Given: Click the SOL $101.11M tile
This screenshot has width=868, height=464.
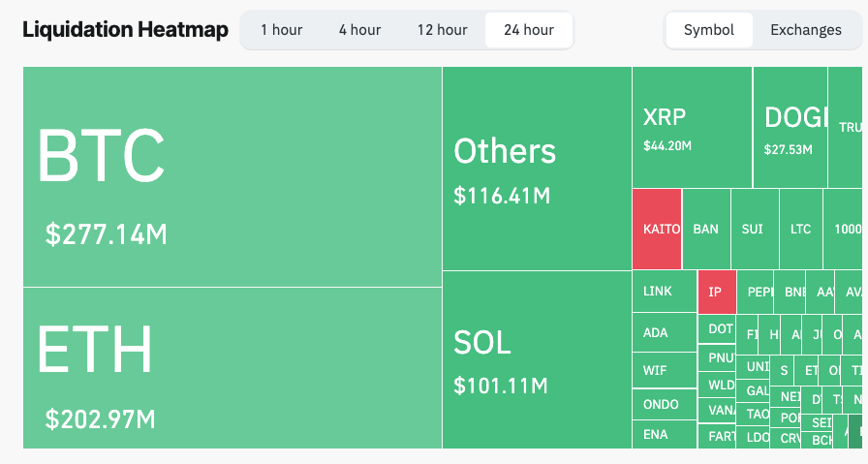Looking at the screenshot, I should 537,359.
